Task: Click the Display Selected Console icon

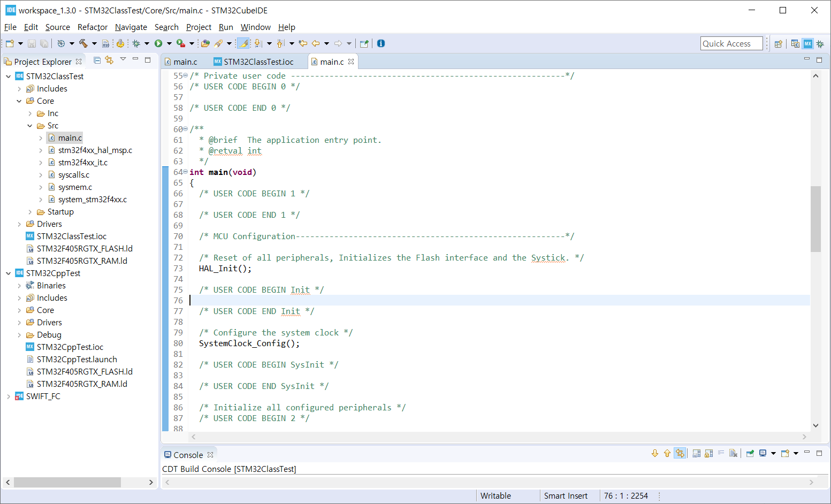Action: click(763, 454)
